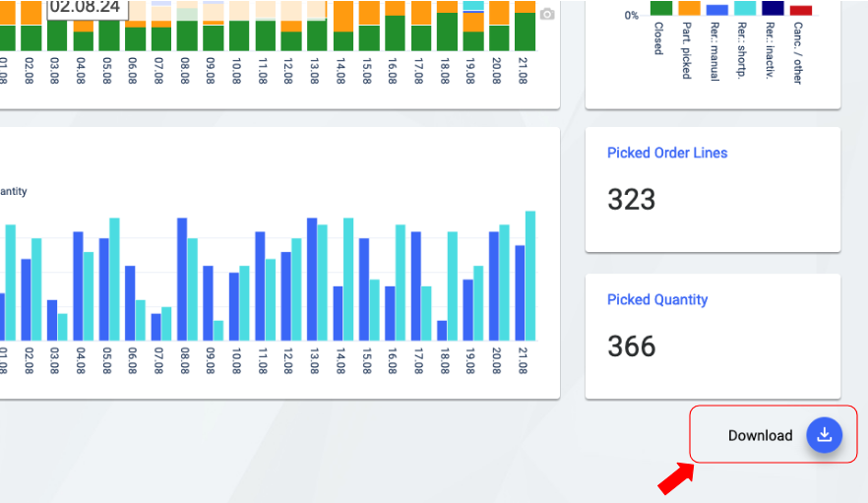Open the Picked Quantity heading

coord(657,299)
